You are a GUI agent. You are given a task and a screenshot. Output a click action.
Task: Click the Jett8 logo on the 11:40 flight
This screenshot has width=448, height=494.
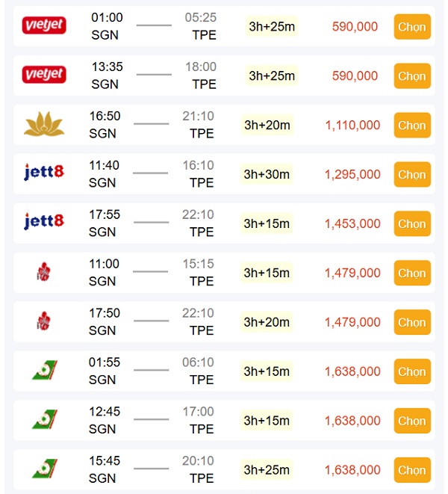(44, 173)
